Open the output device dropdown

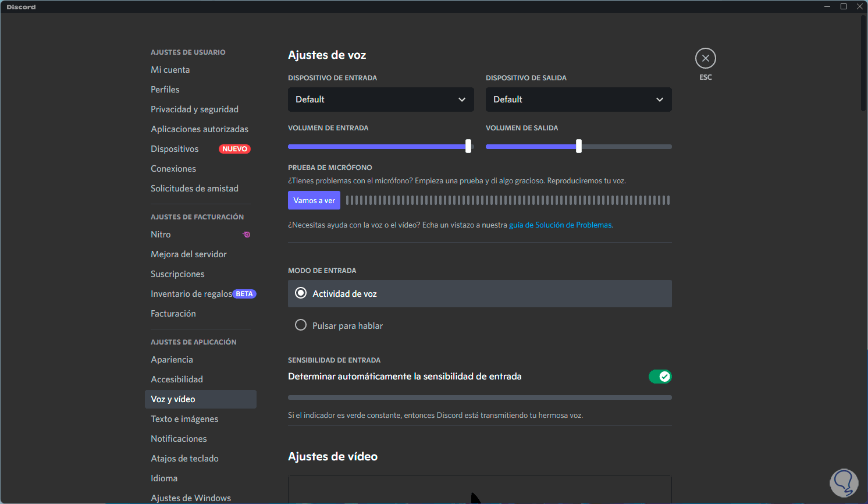coord(579,100)
